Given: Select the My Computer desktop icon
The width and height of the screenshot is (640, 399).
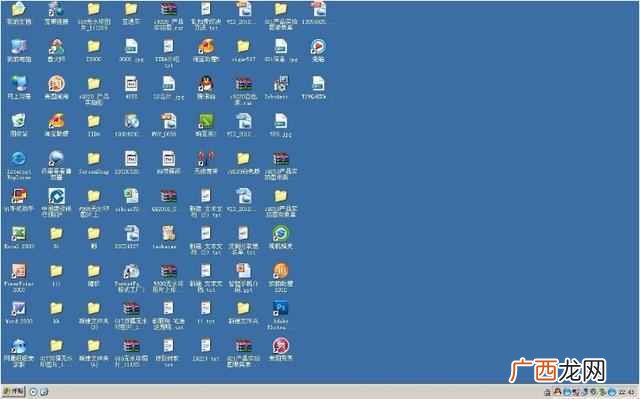Looking at the screenshot, I should click(19, 47).
